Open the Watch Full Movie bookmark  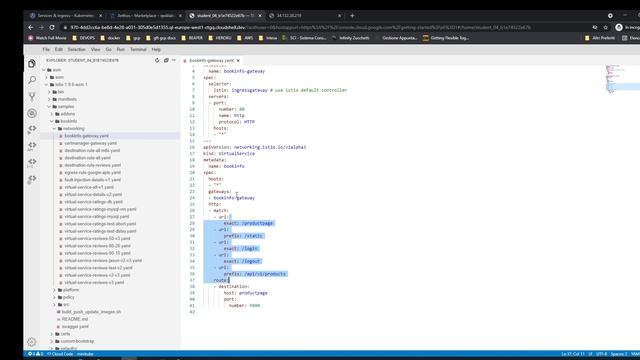pyautogui.click(x=47, y=38)
